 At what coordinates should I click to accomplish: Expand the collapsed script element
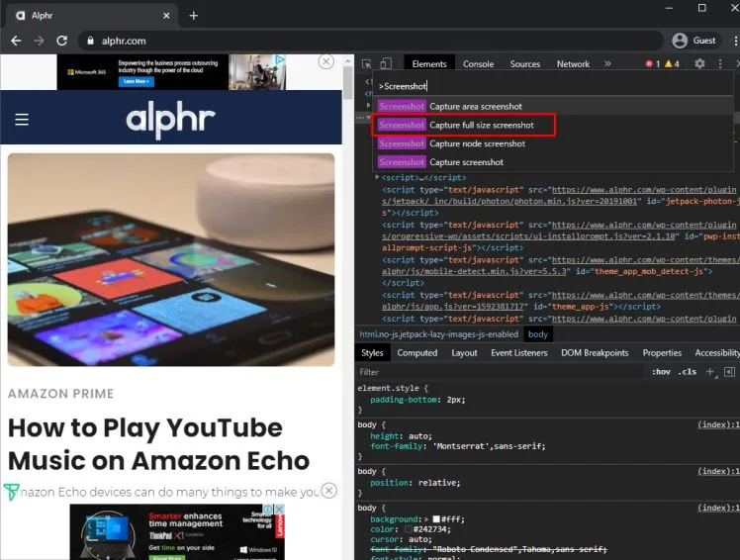(377, 177)
